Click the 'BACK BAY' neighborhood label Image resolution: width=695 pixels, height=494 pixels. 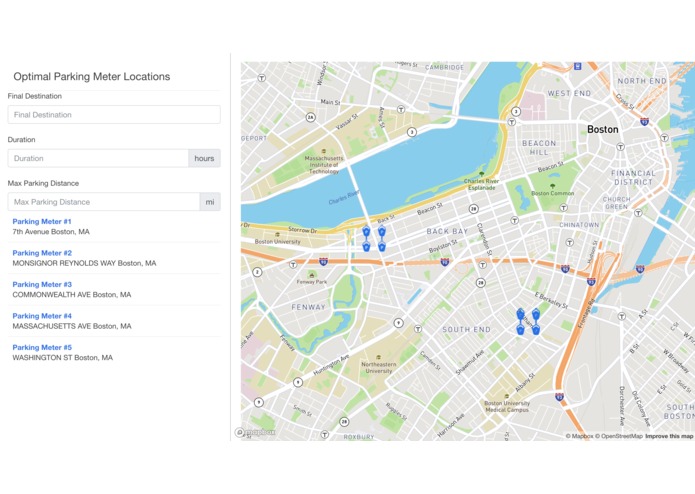pos(447,231)
